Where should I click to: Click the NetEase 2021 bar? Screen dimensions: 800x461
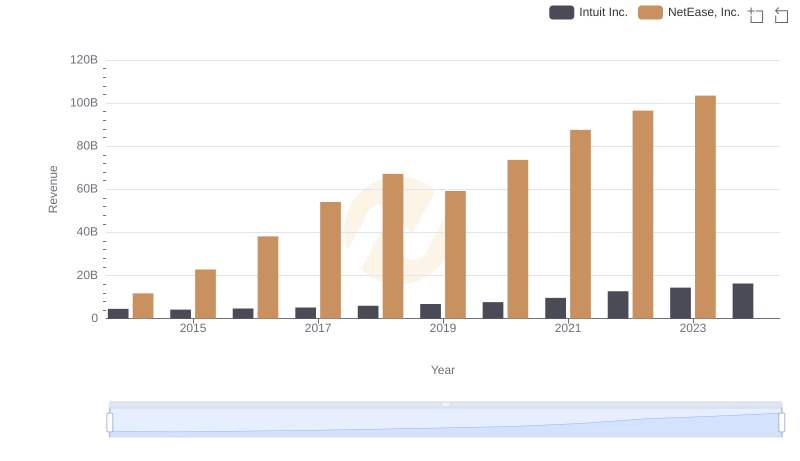pyautogui.click(x=580, y=224)
